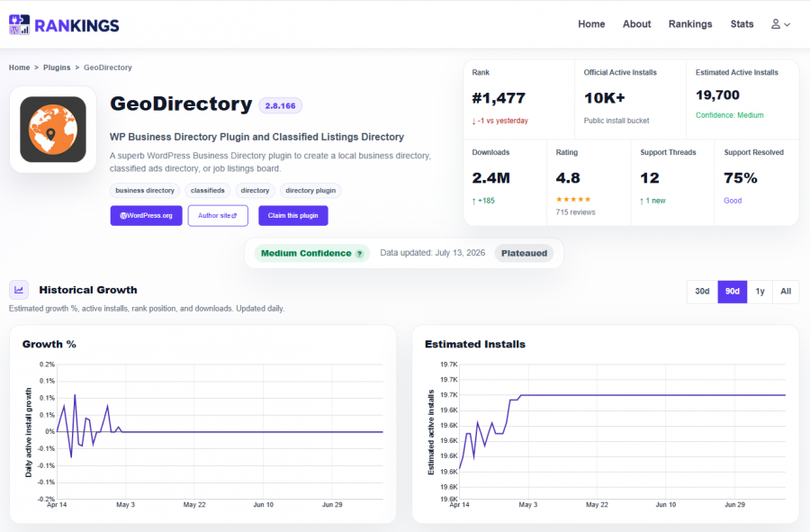
Task: Open the user account dropdown menu
Action: (x=780, y=24)
